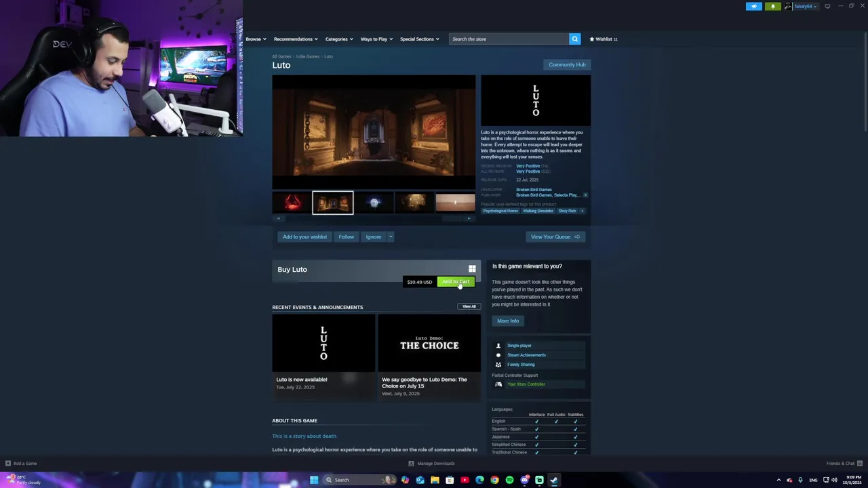Open the Browse menu

pyautogui.click(x=256, y=39)
